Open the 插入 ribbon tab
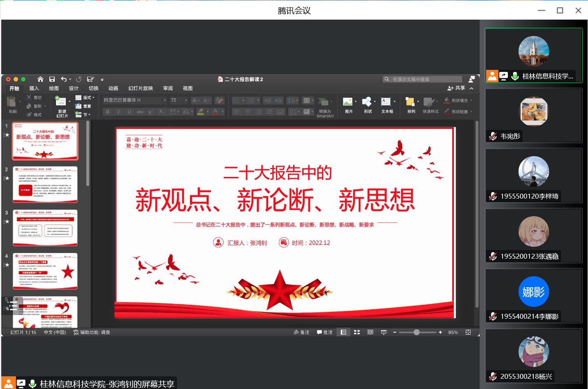The height and width of the screenshot is (389, 588). (34, 88)
